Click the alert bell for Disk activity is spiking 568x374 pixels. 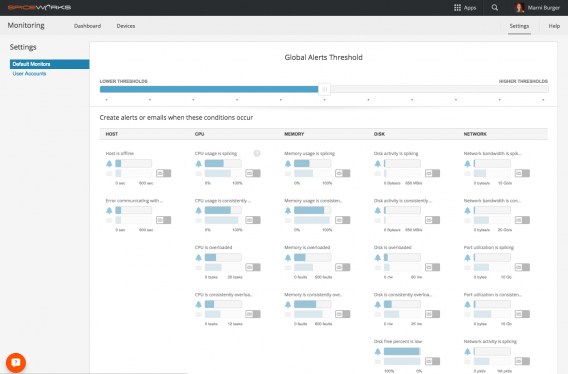point(377,163)
